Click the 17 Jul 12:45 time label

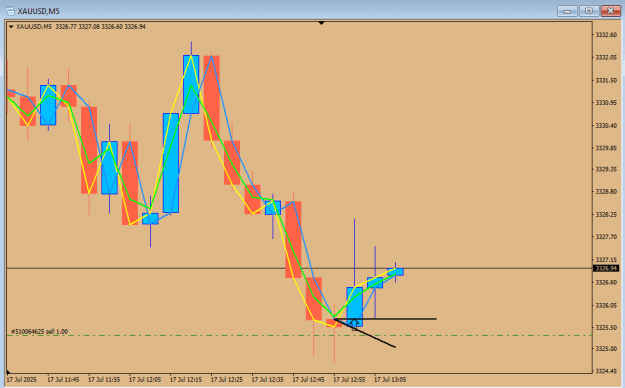308,380
